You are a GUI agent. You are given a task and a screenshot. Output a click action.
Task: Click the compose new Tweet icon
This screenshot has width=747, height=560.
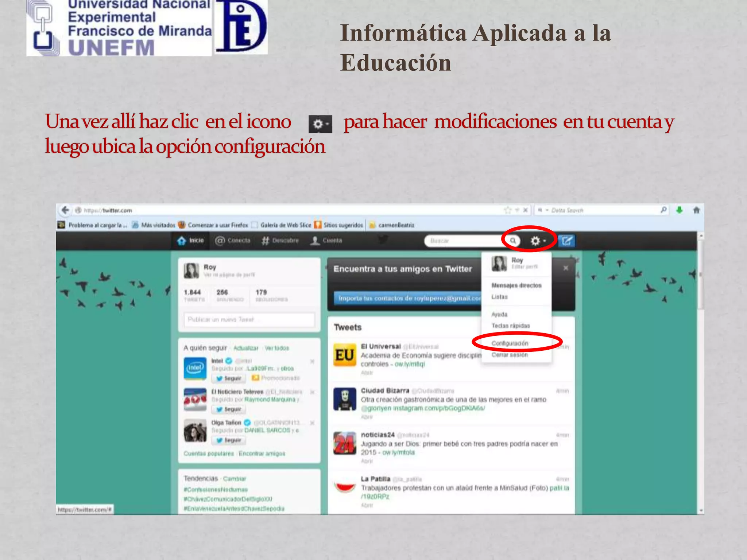(x=566, y=241)
